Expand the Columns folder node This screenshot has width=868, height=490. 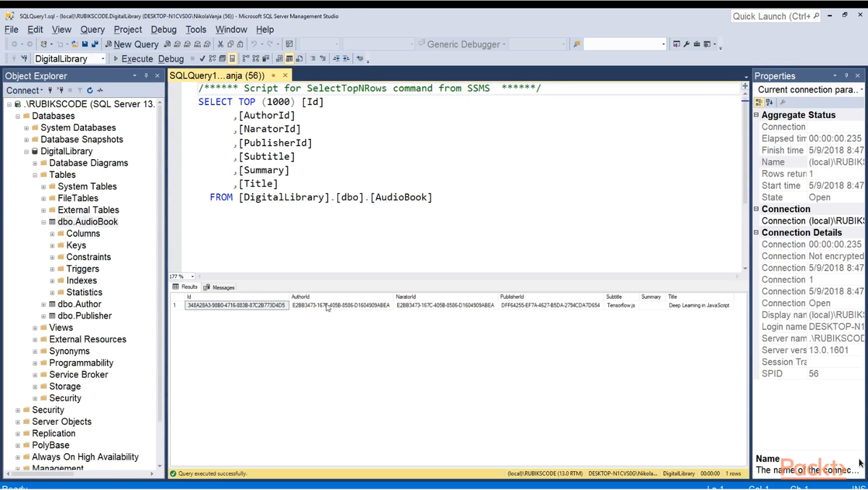click(x=53, y=233)
